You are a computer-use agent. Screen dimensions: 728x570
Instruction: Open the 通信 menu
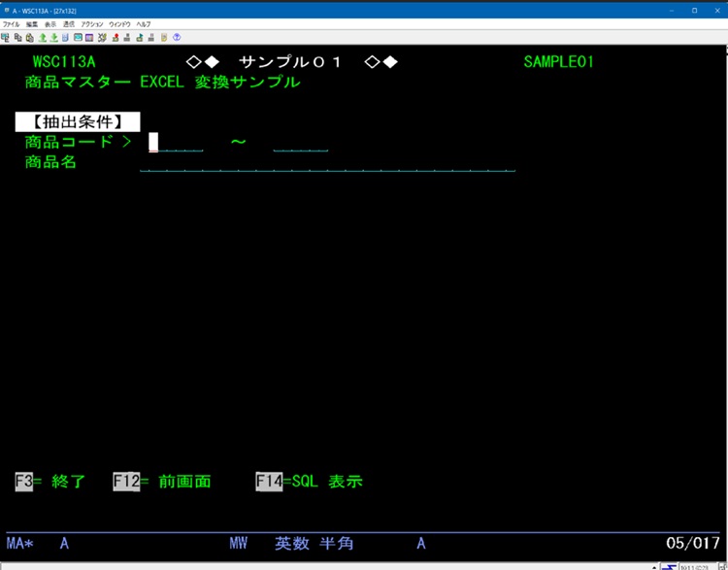tap(68, 23)
